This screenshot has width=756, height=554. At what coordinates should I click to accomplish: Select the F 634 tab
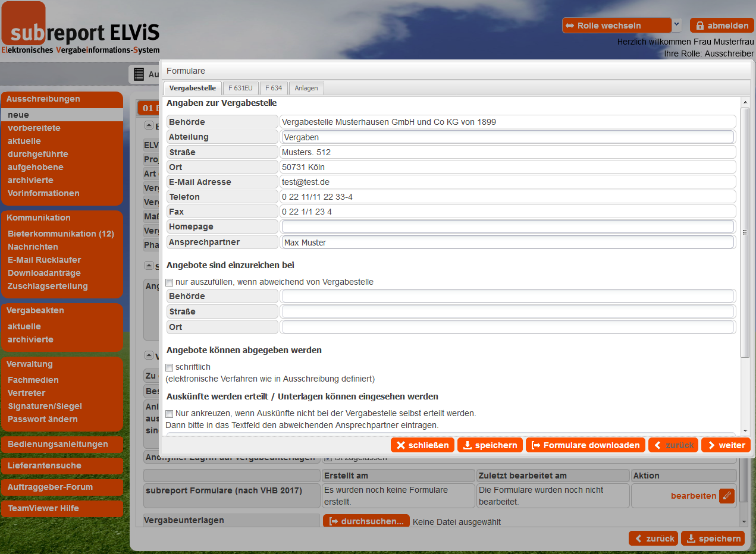click(274, 88)
